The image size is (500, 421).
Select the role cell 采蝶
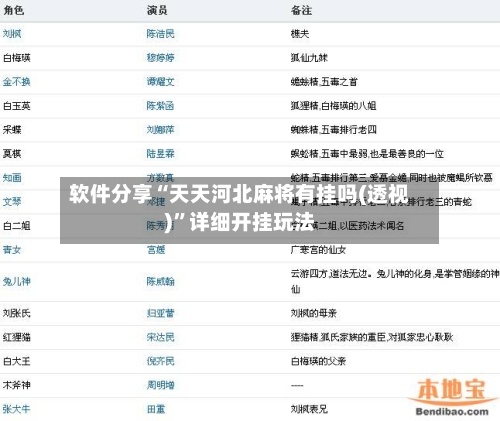pos(12,130)
